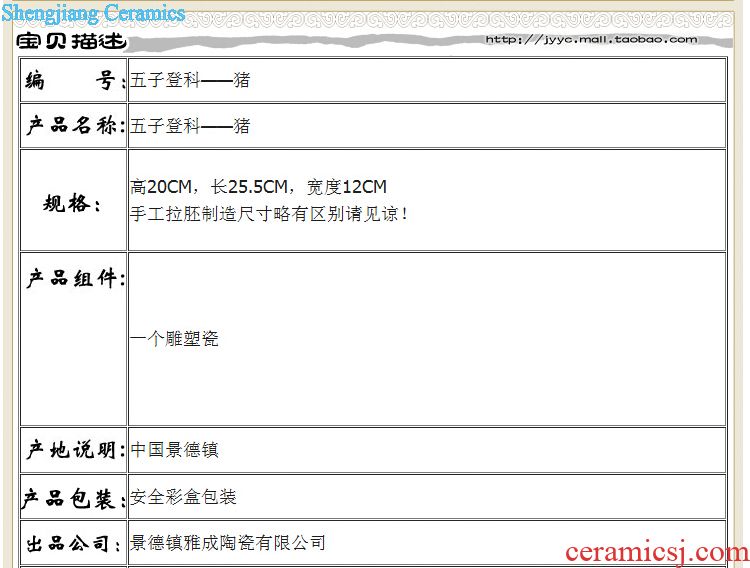This screenshot has width=750, height=568.
Task: Select the 一个雕塑瓷 component text
Action: pyautogui.click(x=174, y=339)
